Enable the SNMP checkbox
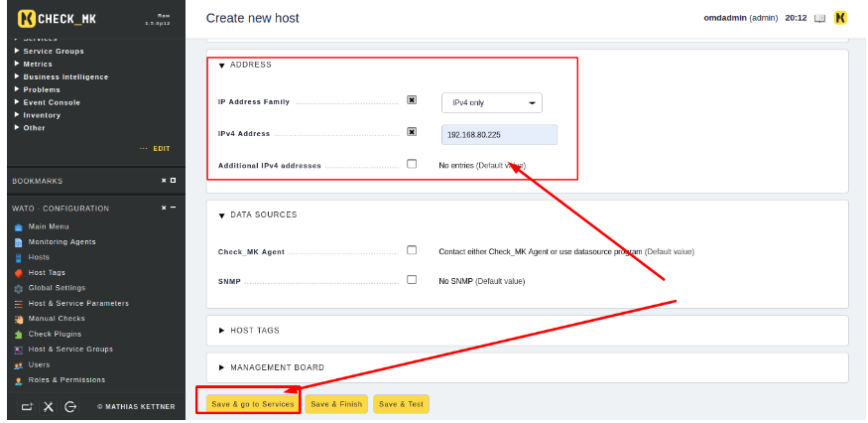This screenshot has width=868, height=423. [x=412, y=279]
